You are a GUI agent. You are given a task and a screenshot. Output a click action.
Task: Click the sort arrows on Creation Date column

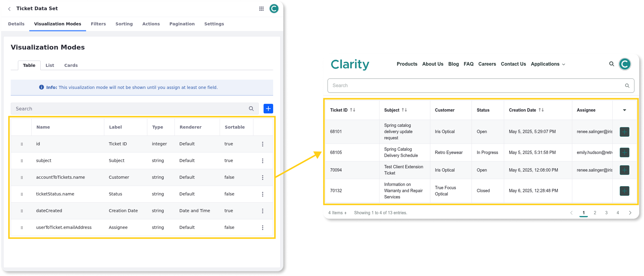(541, 110)
